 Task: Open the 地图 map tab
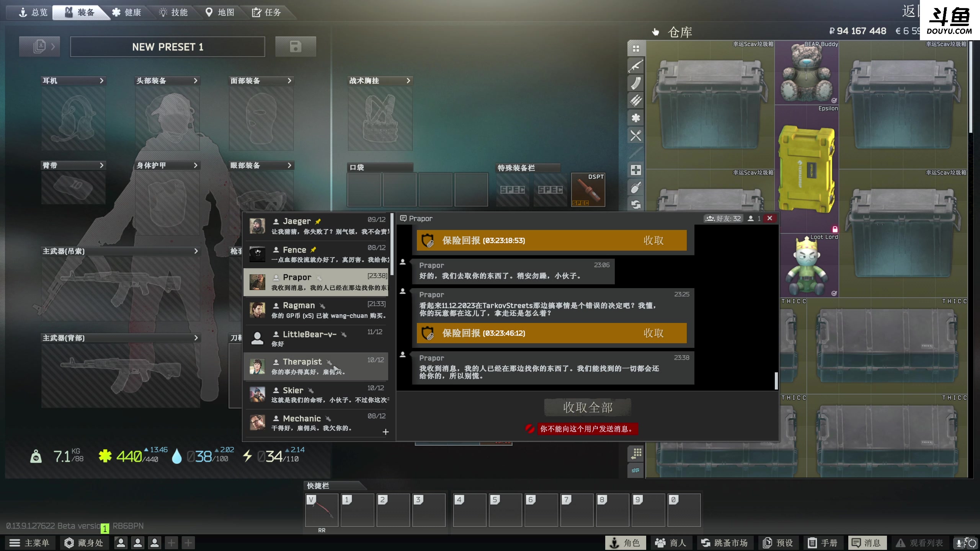pyautogui.click(x=220, y=12)
